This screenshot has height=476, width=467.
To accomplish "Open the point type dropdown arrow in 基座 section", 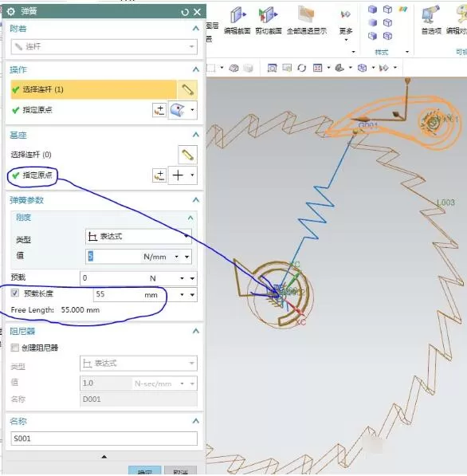I will 192,175.
